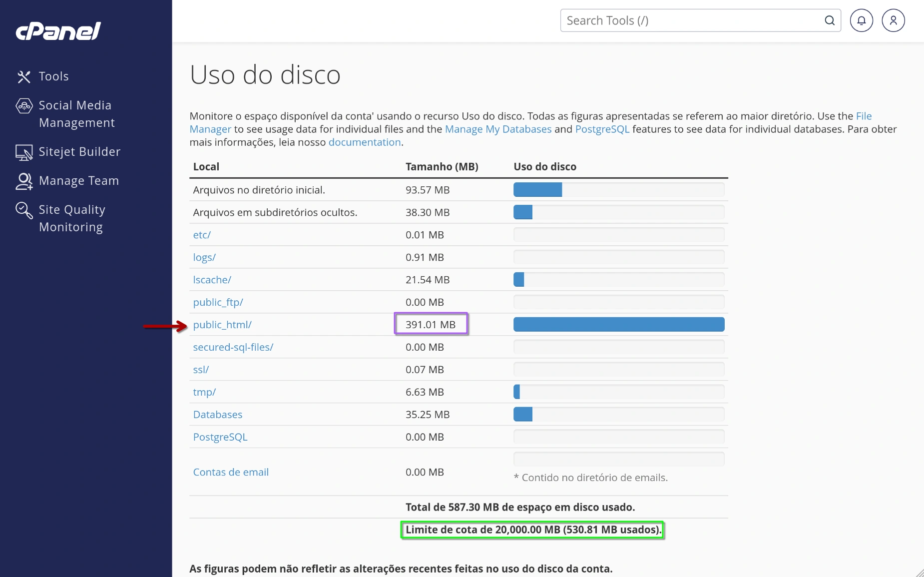Click the cPanel logo
The image size is (924, 577).
coord(57,30)
